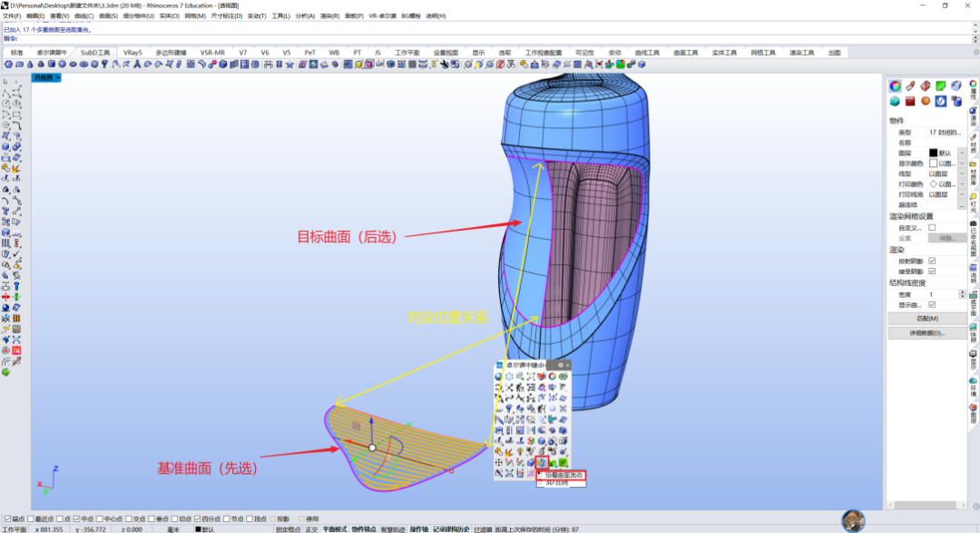Image resolution: width=980 pixels, height=533 pixels.
Task: Open the 网格(M) menu
Action: (195, 15)
